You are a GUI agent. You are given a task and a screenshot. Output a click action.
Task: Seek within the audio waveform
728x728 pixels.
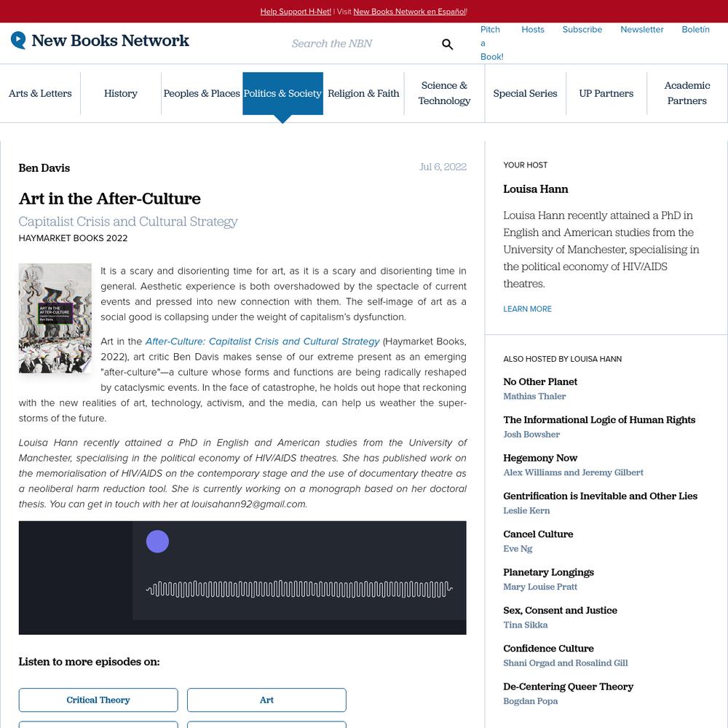(299, 589)
